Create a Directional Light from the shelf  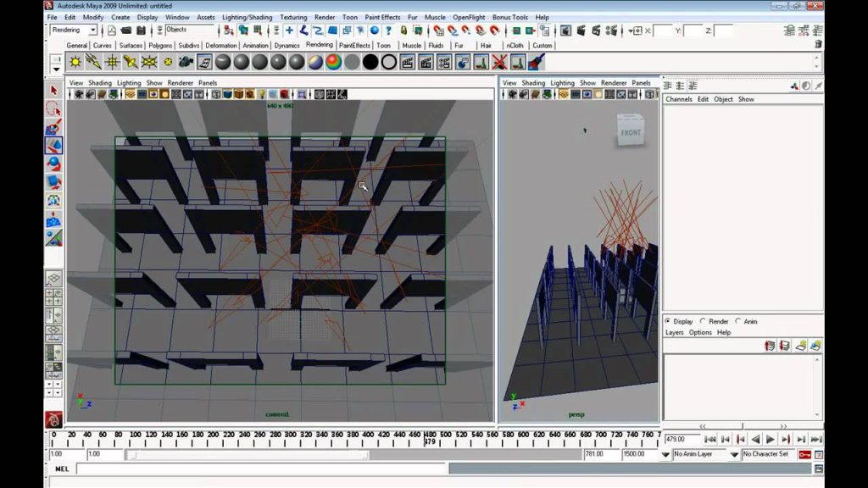tap(93, 62)
